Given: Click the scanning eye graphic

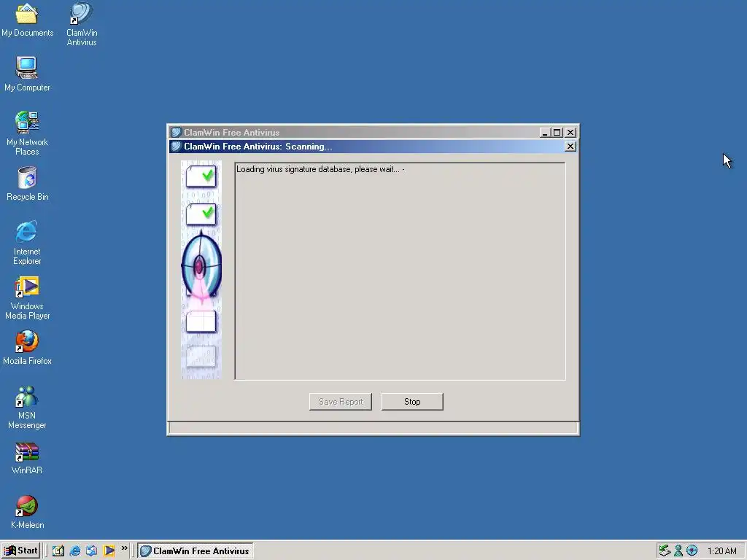Looking at the screenshot, I should (x=201, y=267).
